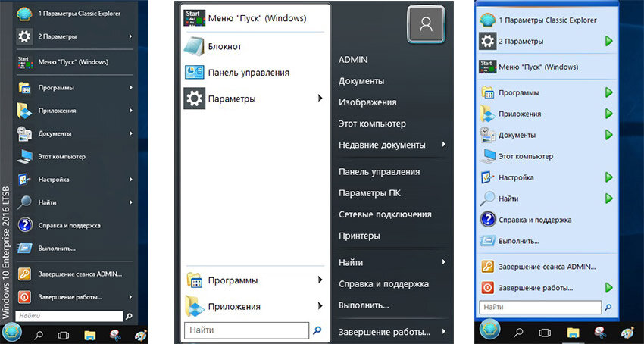Expand Программы arrow in middle menu

pos(320,280)
